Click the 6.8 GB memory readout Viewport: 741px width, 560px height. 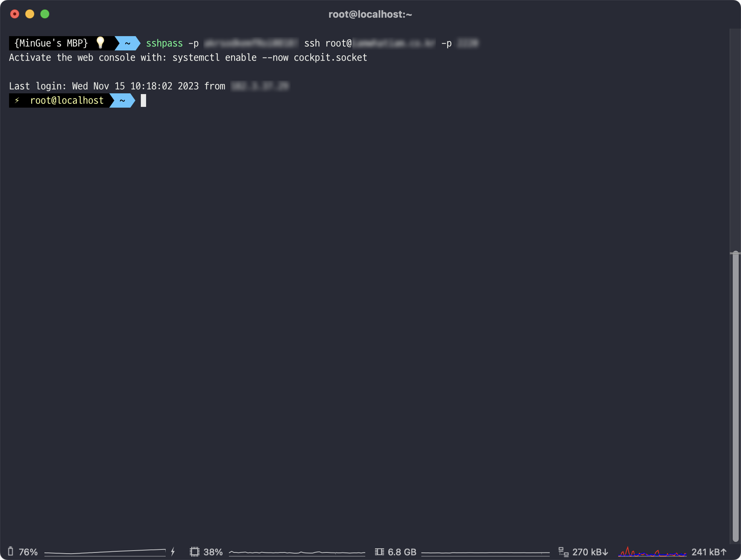pyautogui.click(x=402, y=552)
